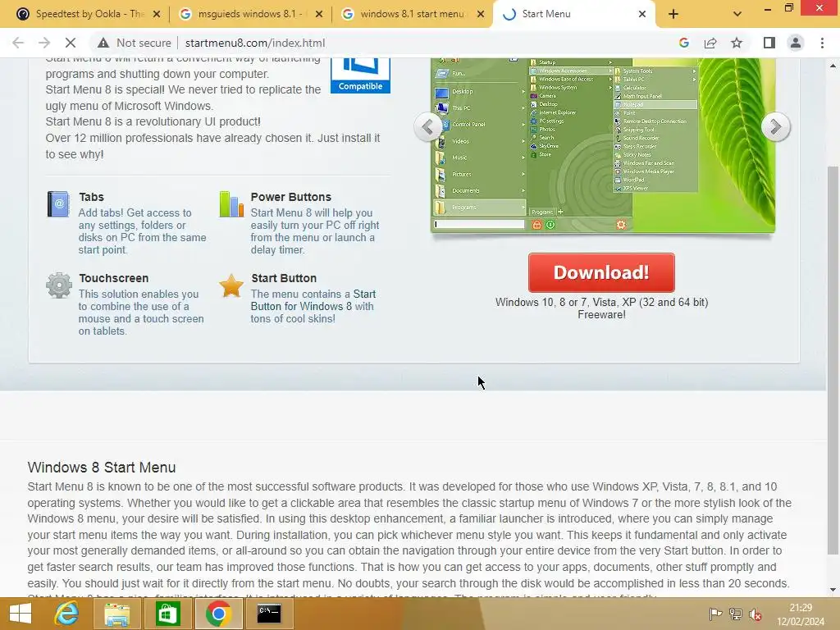Click the scrollbar up arrow

[833, 66]
